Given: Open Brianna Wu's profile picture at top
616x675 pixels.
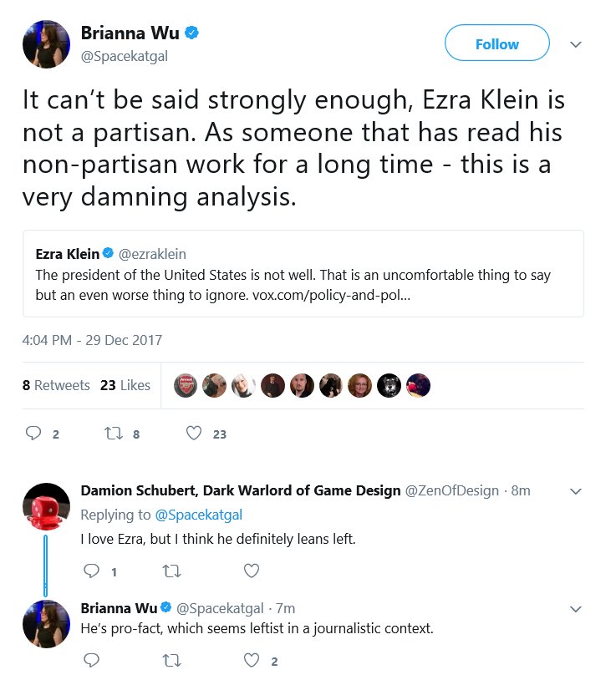Looking at the screenshot, I should click(46, 44).
